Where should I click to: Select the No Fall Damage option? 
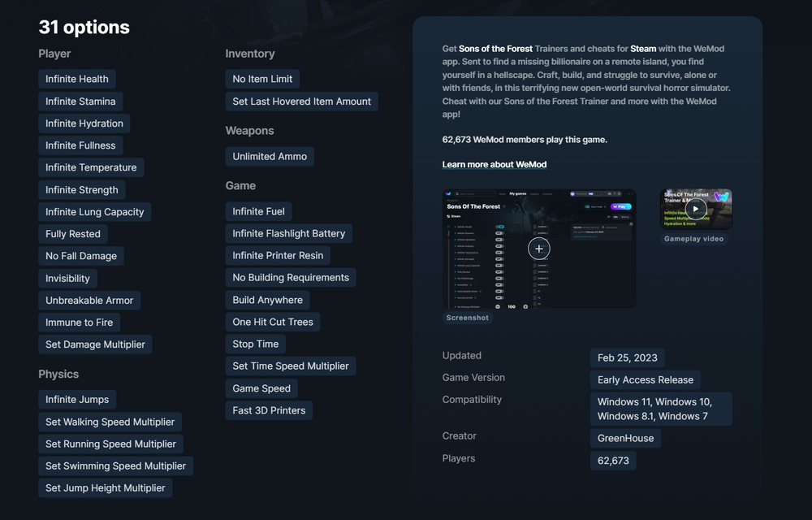(x=80, y=256)
